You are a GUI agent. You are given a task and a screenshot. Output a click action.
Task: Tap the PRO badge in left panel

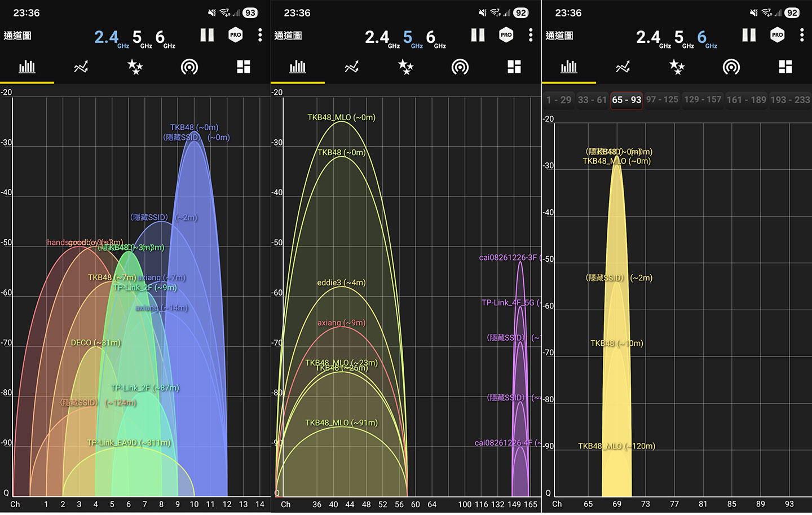[235, 35]
